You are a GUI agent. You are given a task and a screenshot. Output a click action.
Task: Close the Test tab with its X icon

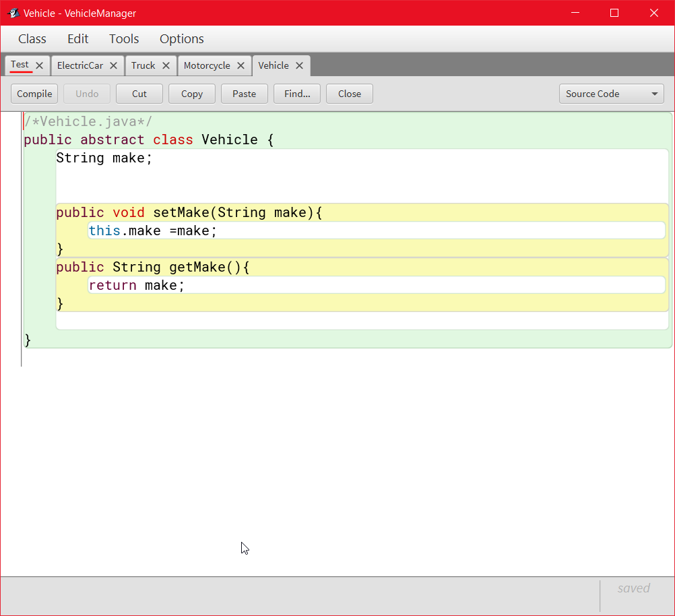click(x=40, y=65)
